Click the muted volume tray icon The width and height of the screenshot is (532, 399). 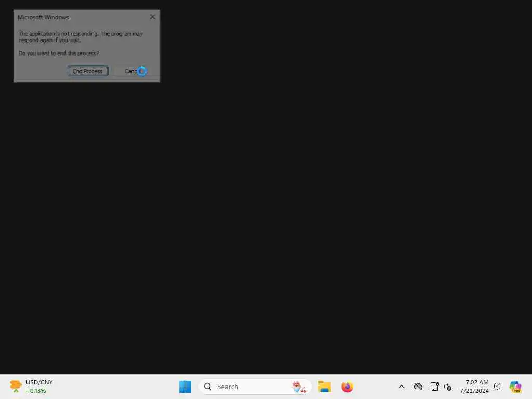[448, 387]
